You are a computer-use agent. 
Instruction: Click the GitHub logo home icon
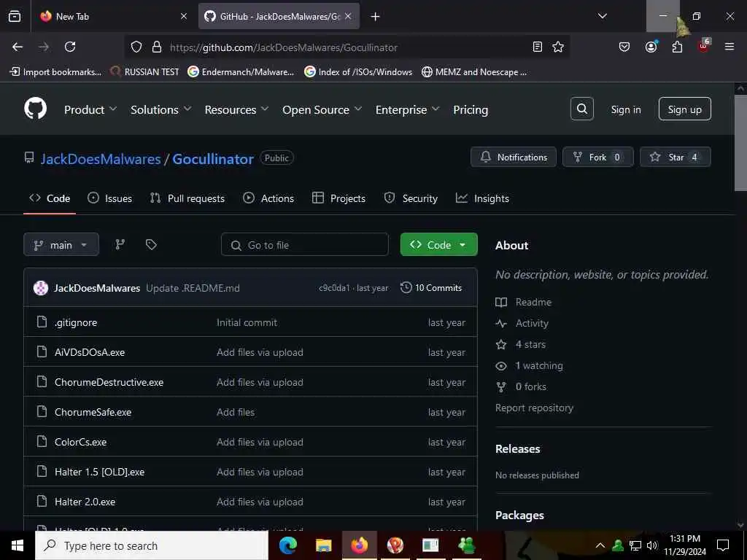tap(35, 109)
